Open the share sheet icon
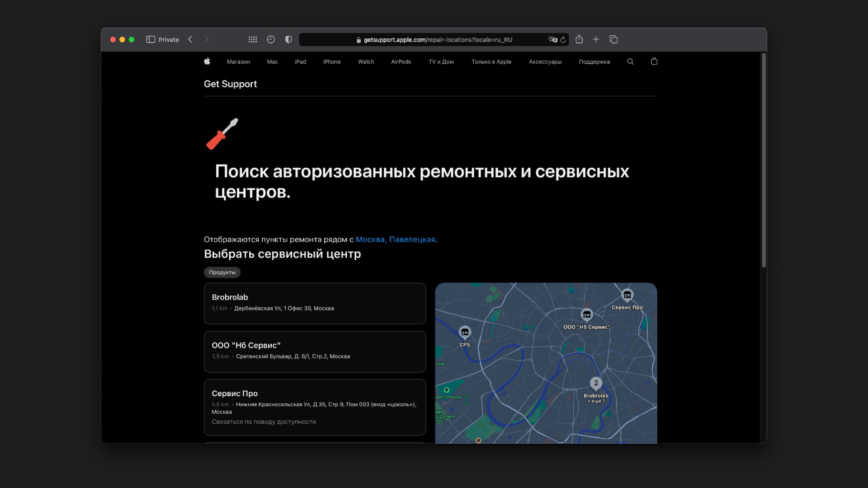 [579, 39]
